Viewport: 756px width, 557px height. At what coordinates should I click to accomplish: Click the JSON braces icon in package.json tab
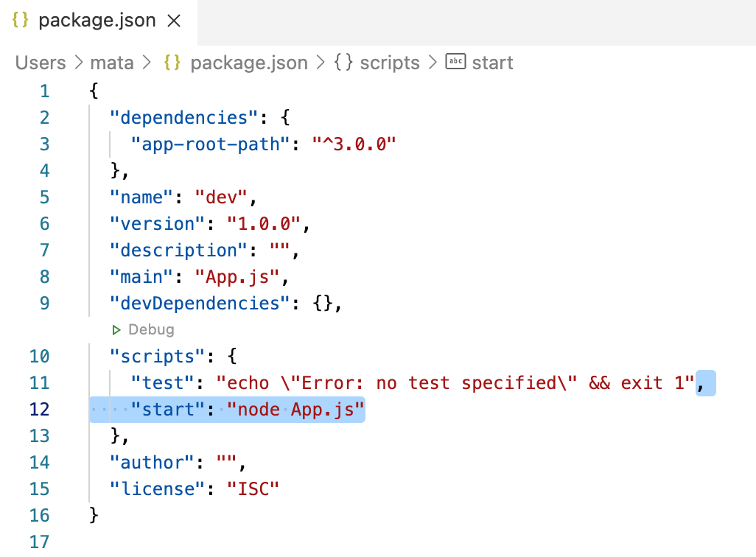pos(20,20)
